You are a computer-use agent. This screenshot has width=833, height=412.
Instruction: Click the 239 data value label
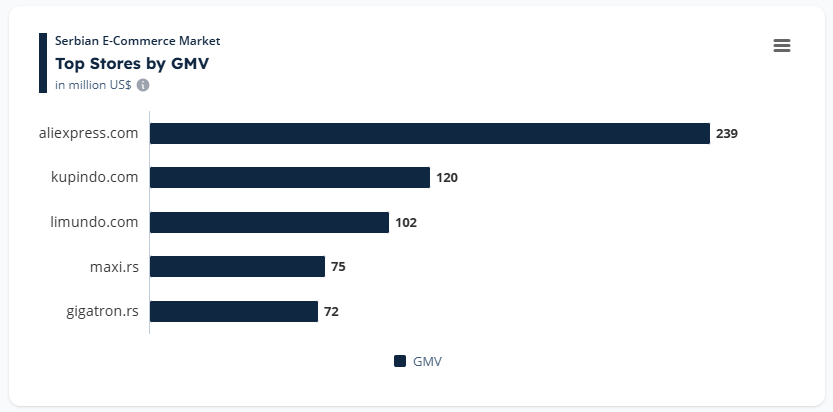tap(727, 133)
